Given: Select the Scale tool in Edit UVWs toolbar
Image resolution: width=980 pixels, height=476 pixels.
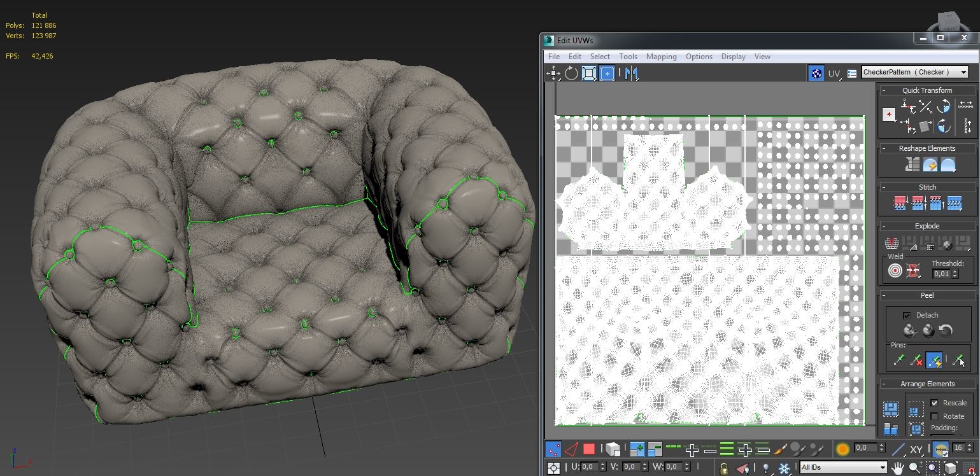Looking at the screenshot, I should [x=589, y=73].
